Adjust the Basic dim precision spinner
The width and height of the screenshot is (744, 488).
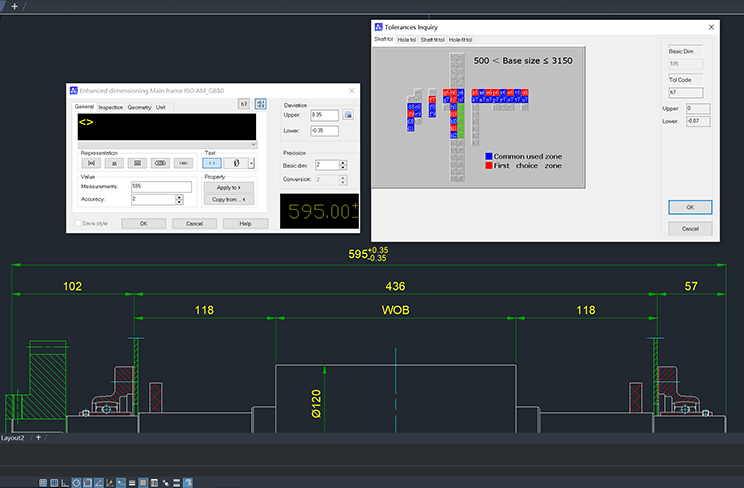coord(342,165)
